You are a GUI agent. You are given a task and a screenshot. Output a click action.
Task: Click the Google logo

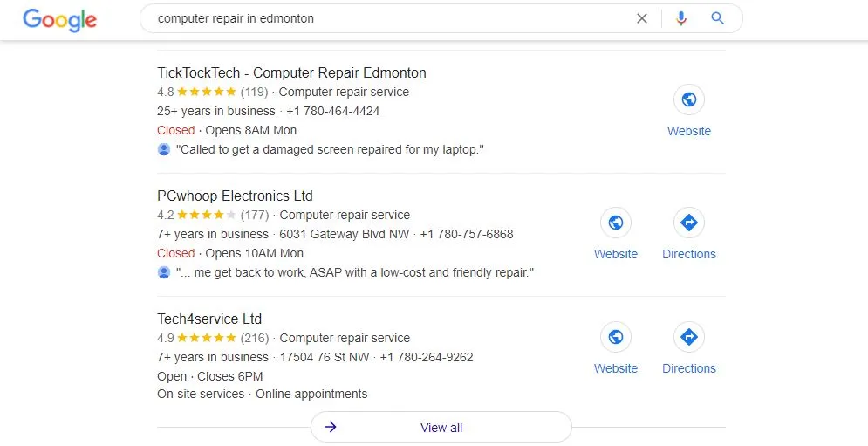(x=60, y=19)
